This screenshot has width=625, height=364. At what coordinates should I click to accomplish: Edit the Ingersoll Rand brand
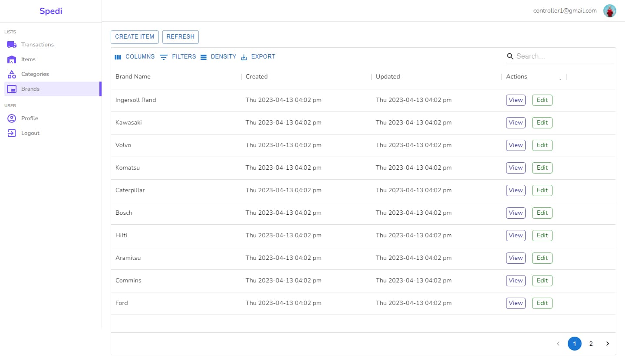[x=542, y=100]
